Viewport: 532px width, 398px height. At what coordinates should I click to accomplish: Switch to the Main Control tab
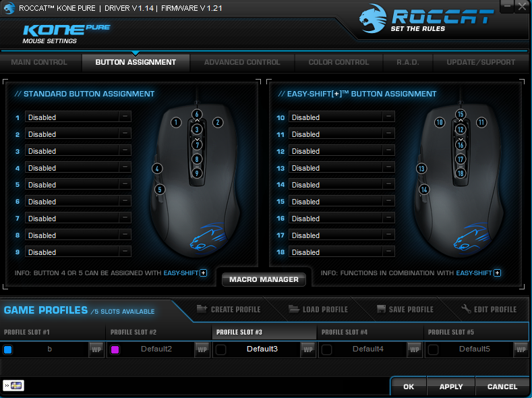(39, 63)
